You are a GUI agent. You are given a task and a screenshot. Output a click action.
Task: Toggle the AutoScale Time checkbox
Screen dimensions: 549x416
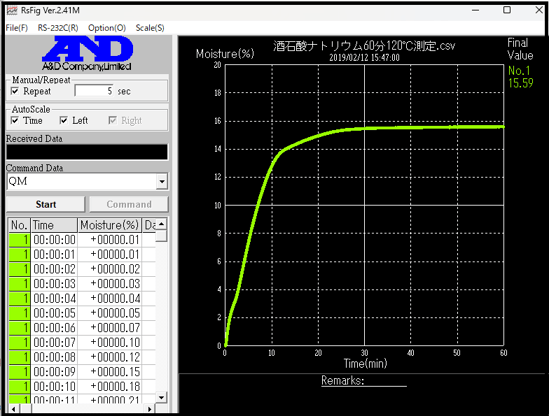click(x=15, y=120)
